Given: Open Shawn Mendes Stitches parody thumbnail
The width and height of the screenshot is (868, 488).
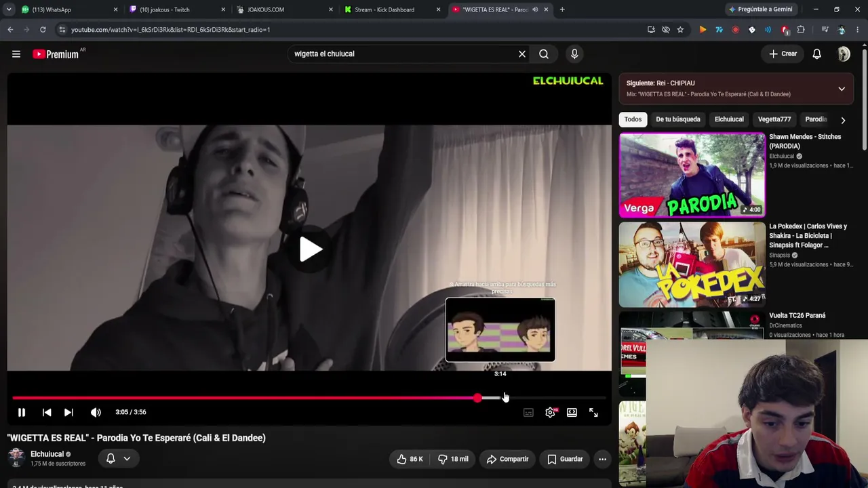Looking at the screenshot, I should pyautogui.click(x=692, y=175).
